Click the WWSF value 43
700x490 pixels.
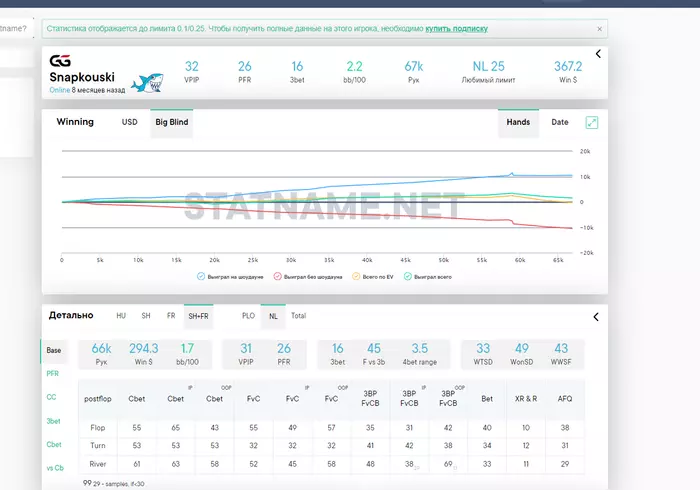click(561, 349)
